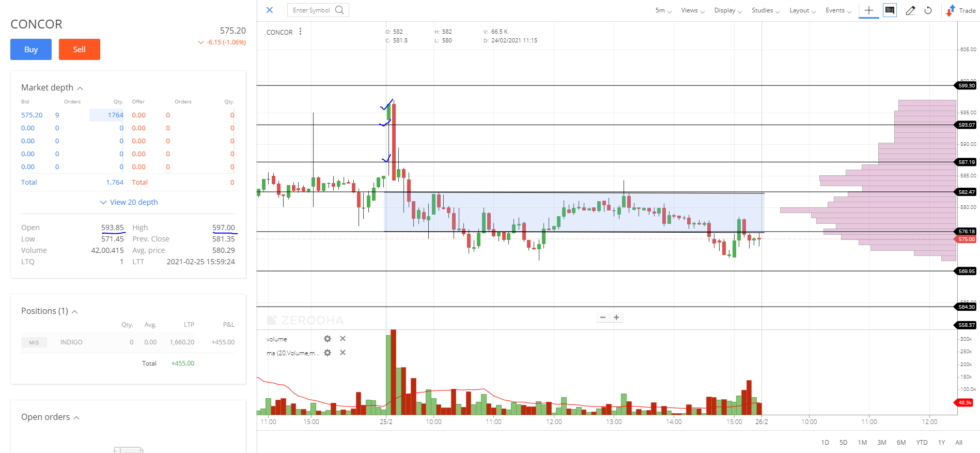Viewport: 980px width, 453px height.
Task: Click the 558.37 price level marker
Action: pyautogui.click(x=966, y=325)
